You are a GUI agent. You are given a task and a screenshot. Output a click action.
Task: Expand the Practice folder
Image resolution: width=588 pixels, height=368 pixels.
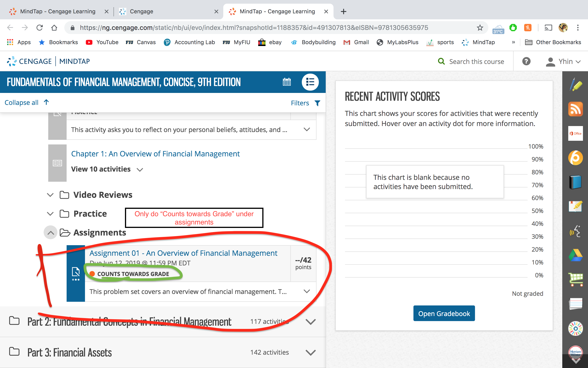click(50, 214)
